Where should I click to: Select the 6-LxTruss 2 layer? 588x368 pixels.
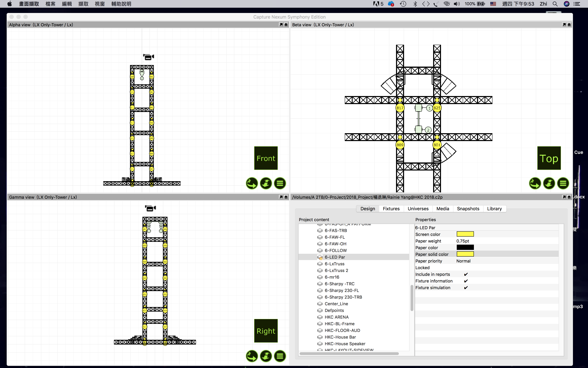(336, 270)
